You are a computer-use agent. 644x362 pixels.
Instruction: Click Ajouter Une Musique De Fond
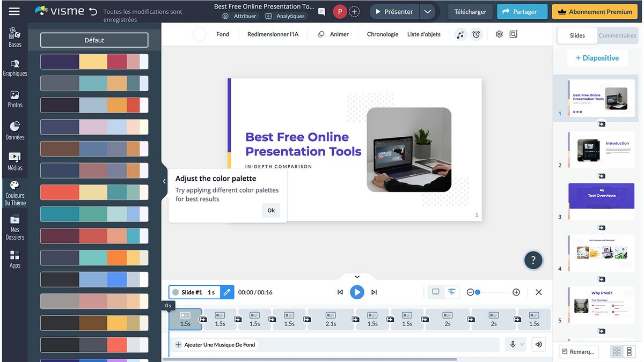[215, 345]
